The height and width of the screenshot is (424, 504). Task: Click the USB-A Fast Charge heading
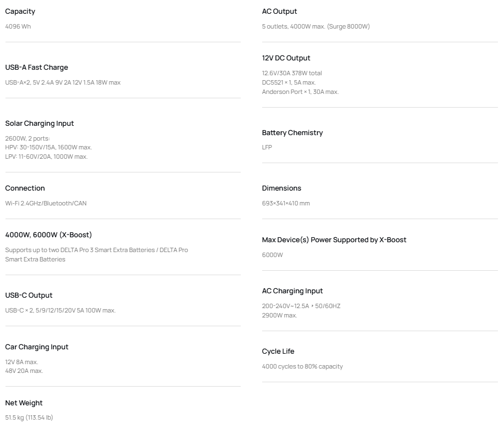[36, 68]
